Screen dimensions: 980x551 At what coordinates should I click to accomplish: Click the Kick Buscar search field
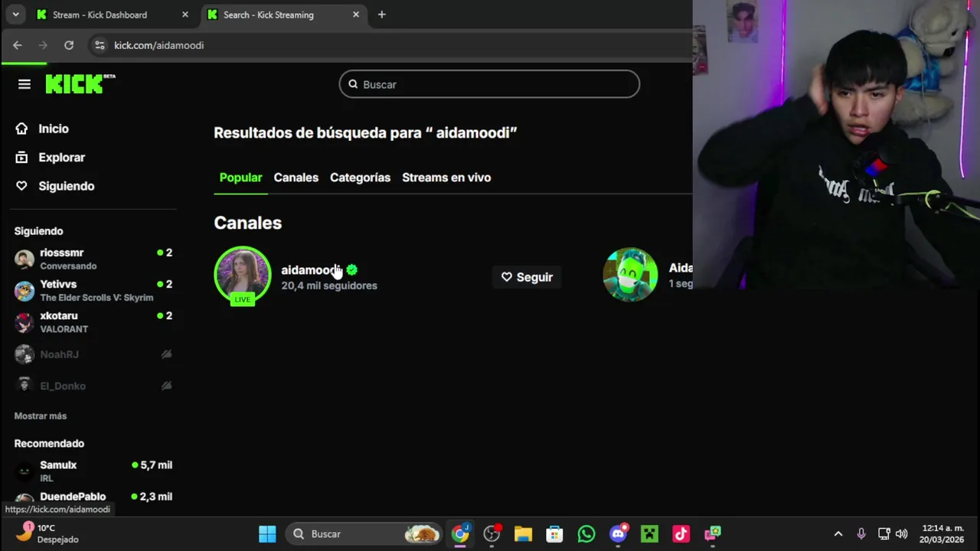[489, 84]
